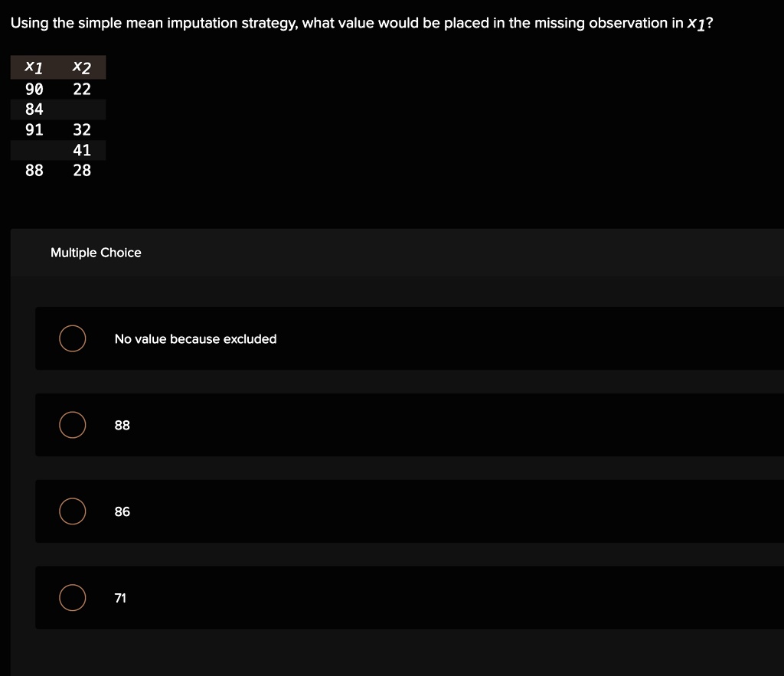Select the table value 28
The image size is (784, 676).
(83, 170)
